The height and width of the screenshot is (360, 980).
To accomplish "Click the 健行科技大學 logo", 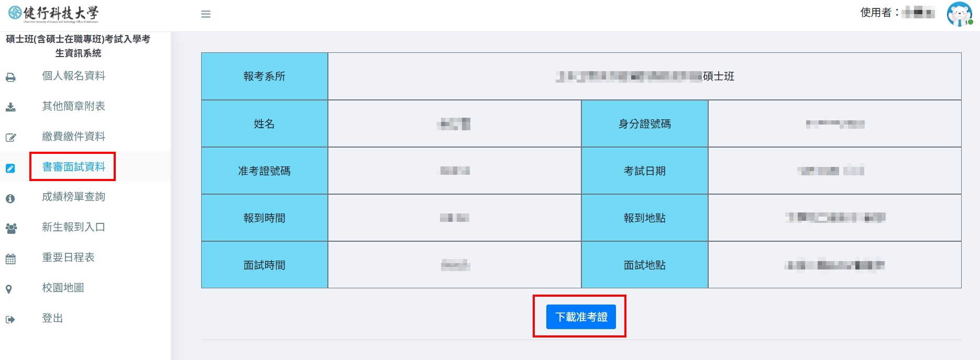I will click(x=53, y=14).
